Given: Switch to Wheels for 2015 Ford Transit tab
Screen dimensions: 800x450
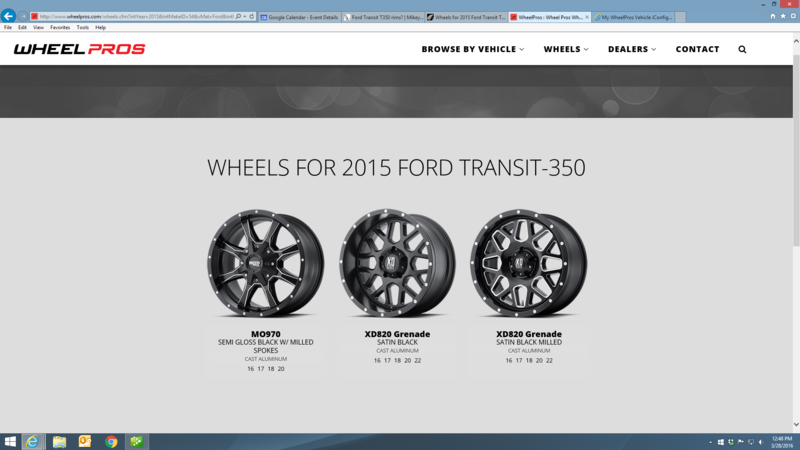Looking at the screenshot, I should 466,17.
